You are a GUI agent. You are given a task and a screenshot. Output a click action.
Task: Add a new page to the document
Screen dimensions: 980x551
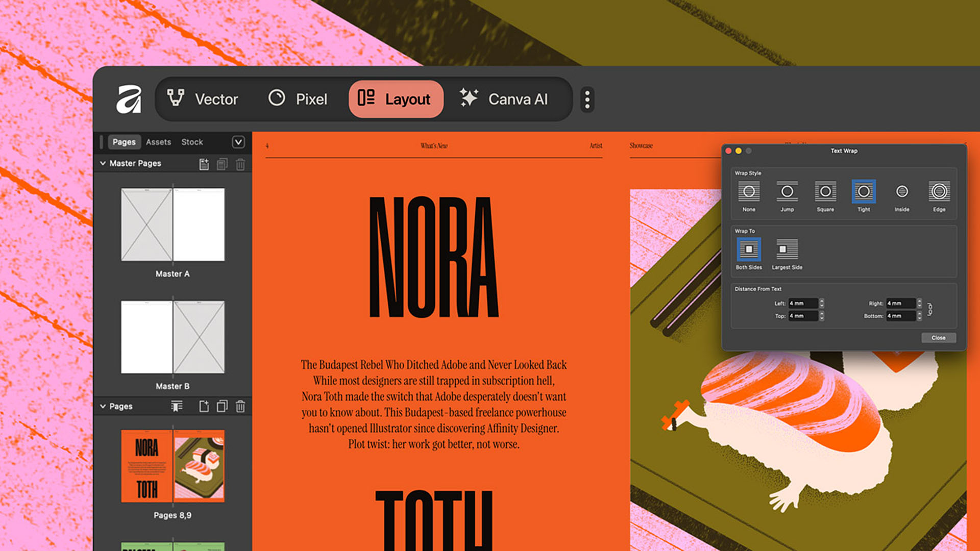(205, 407)
